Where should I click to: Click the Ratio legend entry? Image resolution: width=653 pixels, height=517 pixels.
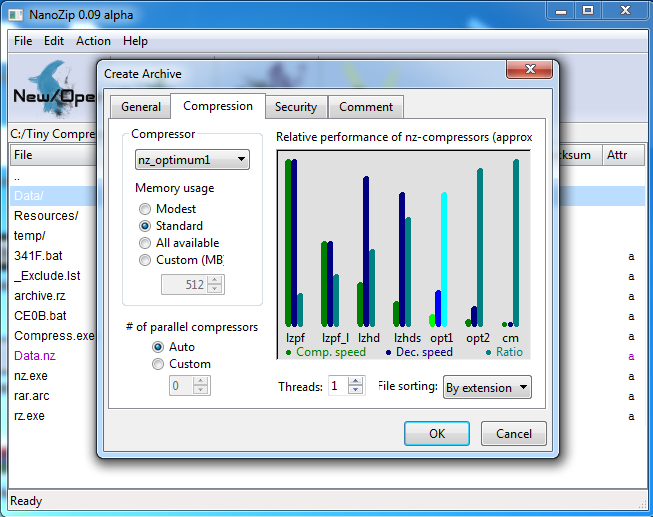click(x=505, y=352)
